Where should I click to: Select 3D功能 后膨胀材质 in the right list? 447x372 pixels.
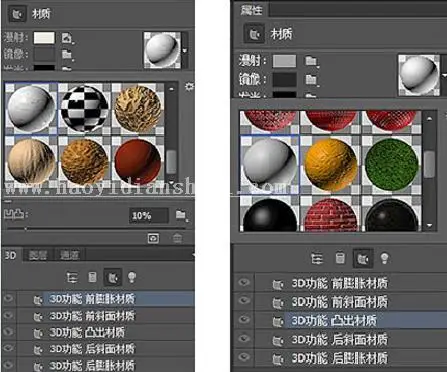coord(340,358)
